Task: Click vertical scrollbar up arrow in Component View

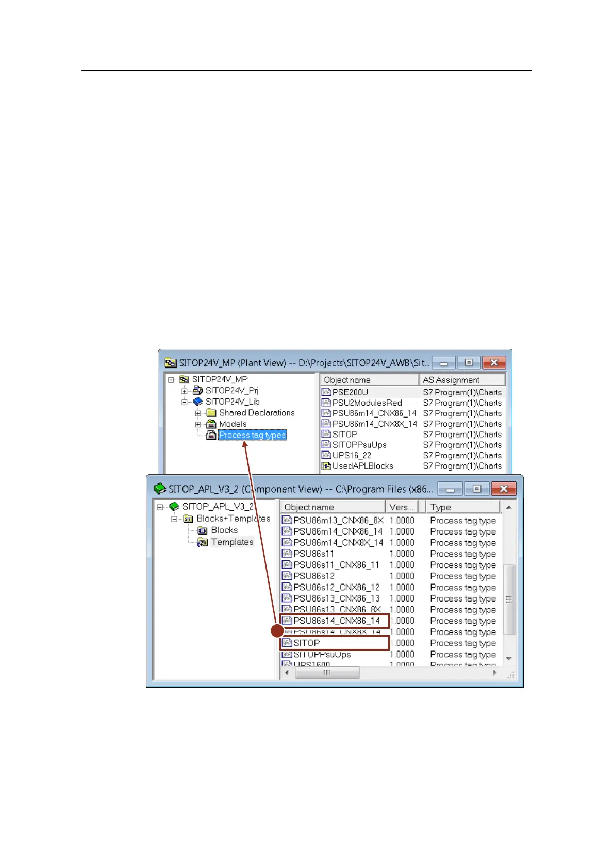Action: click(509, 507)
